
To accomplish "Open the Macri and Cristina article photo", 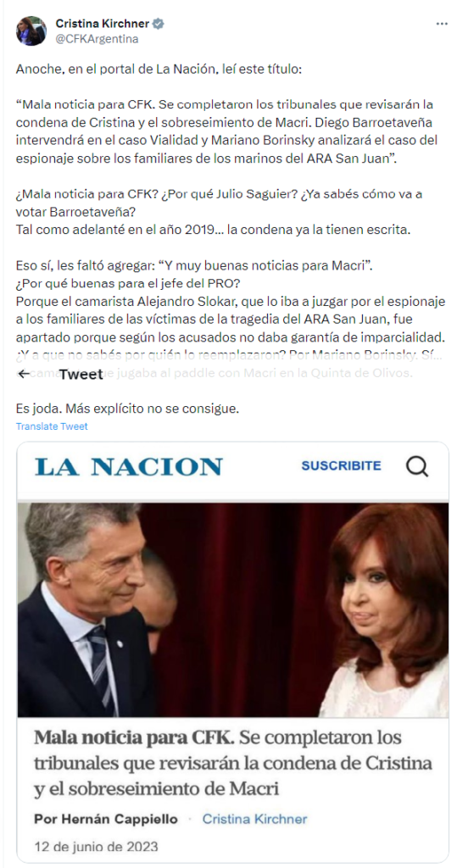I will pos(233,609).
